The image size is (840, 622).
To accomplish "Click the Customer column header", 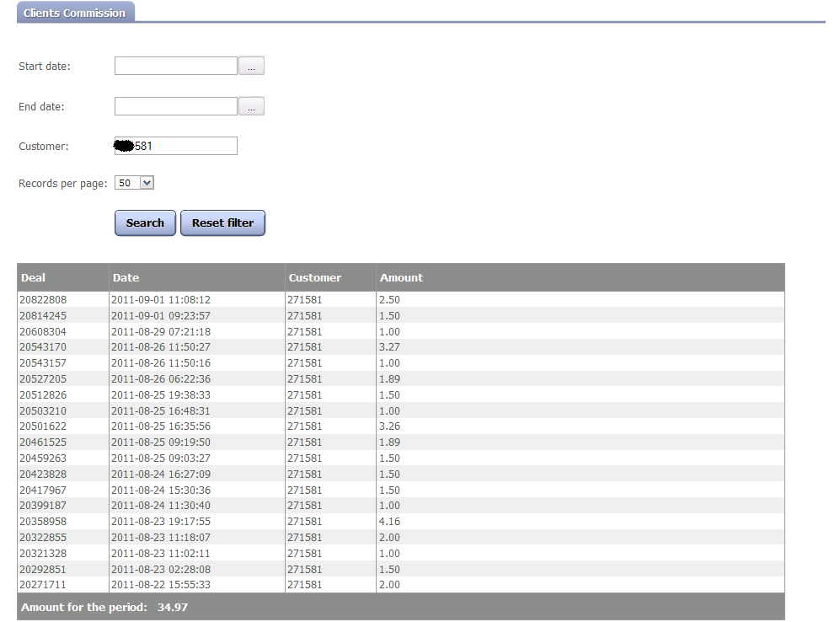I will pyautogui.click(x=314, y=277).
